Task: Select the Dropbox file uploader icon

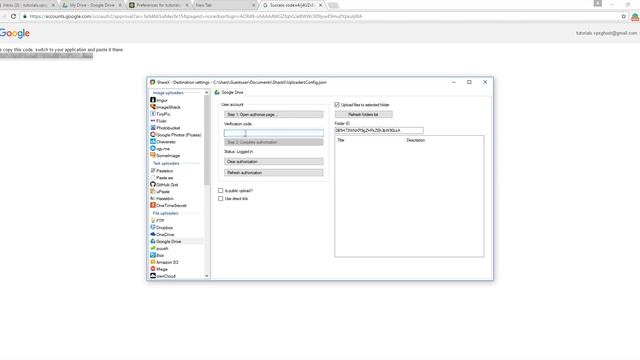Action: click(153, 227)
